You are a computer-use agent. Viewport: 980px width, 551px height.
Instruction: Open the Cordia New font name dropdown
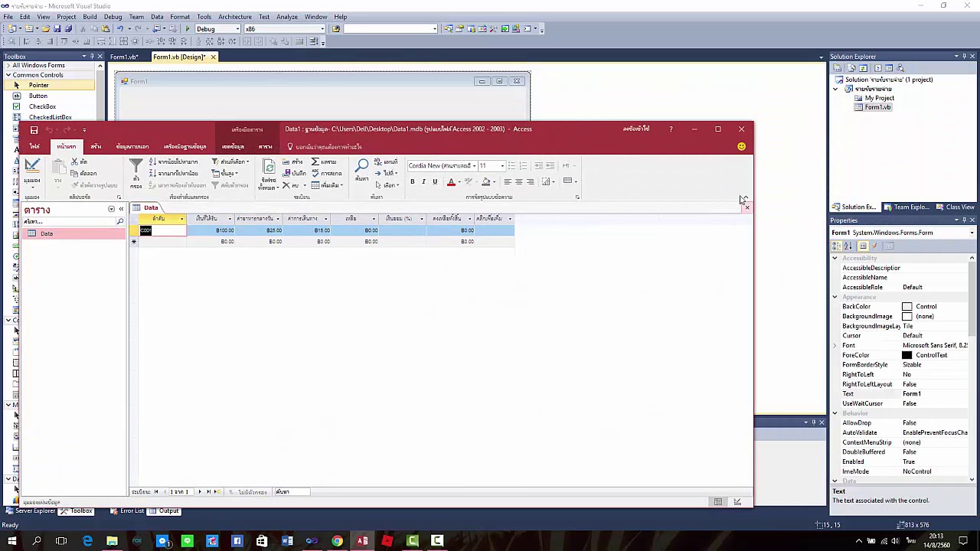[x=474, y=166]
